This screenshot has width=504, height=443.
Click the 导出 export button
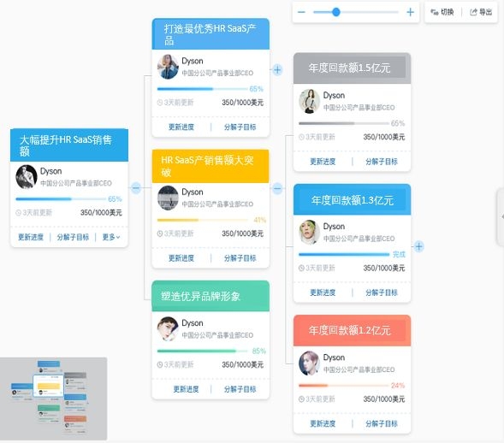tap(481, 12)
